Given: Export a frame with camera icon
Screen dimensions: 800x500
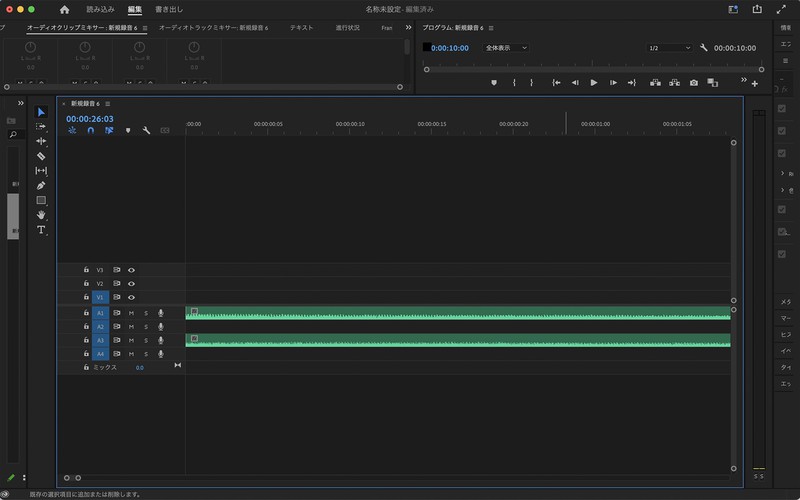Looking at the screenshot, I should (694, 83).
